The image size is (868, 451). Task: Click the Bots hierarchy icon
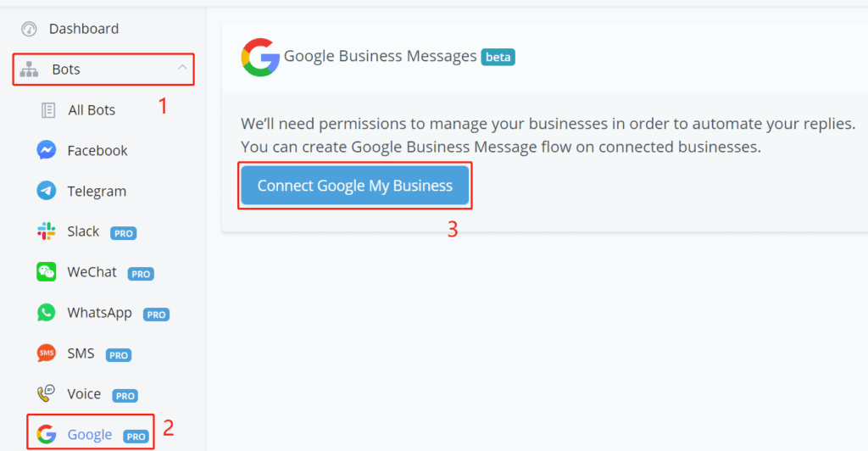(29, 70)
